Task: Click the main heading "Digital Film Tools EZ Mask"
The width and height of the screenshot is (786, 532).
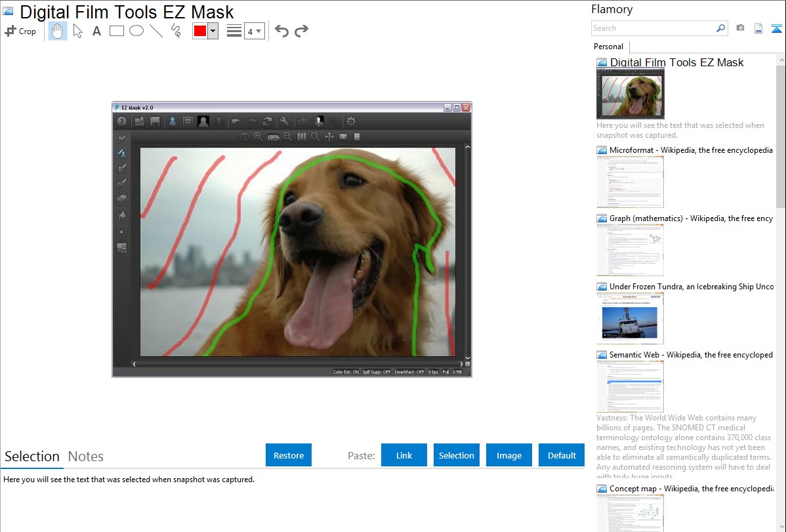Action: point(127,12)
